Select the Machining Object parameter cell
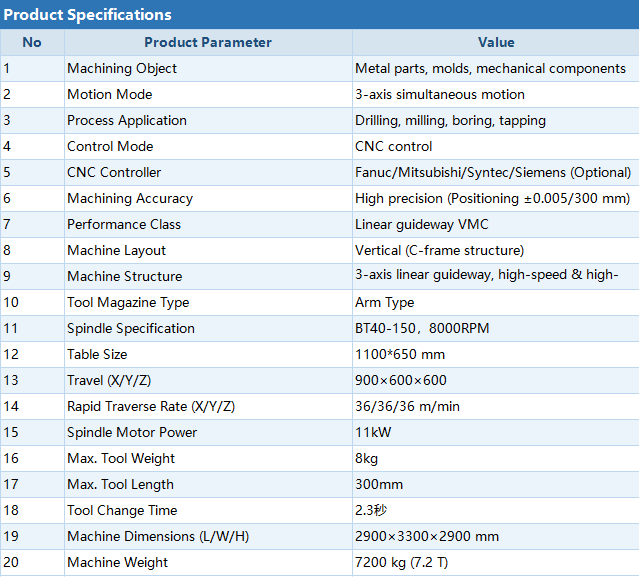This screenshot has height=577, width=639. (208, 68)
